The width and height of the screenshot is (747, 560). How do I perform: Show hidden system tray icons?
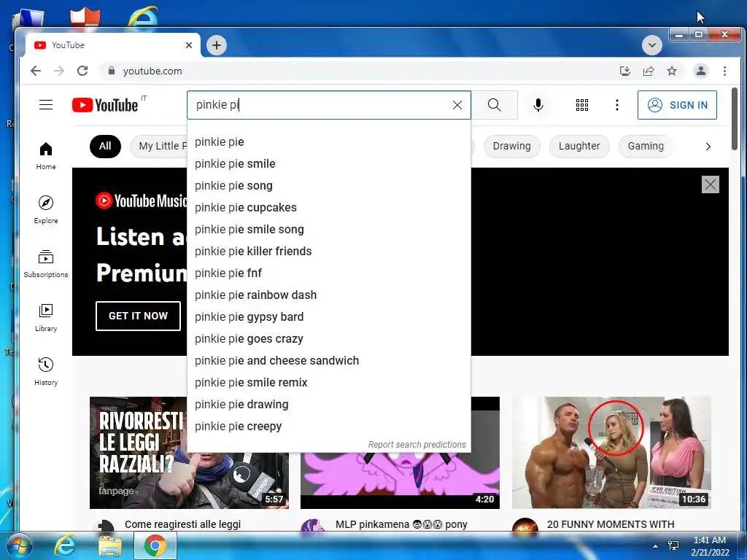pos(656,546)
